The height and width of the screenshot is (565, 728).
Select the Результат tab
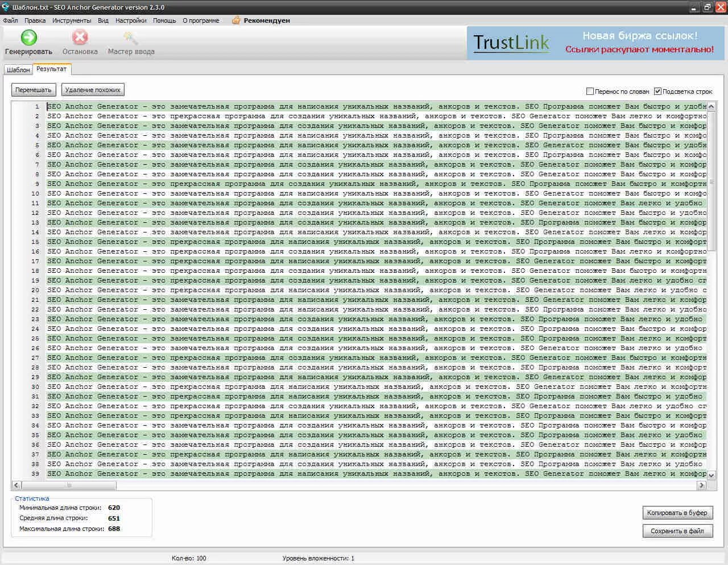coord(51,69)
